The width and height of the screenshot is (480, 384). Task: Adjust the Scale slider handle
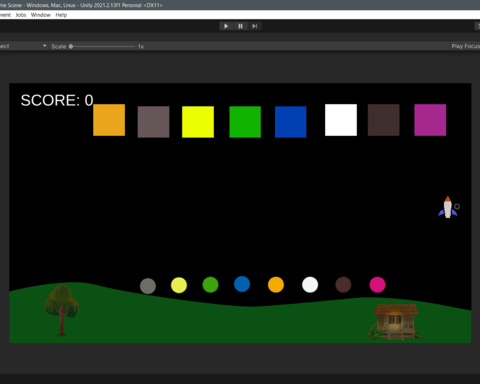(x=71, y=46)
